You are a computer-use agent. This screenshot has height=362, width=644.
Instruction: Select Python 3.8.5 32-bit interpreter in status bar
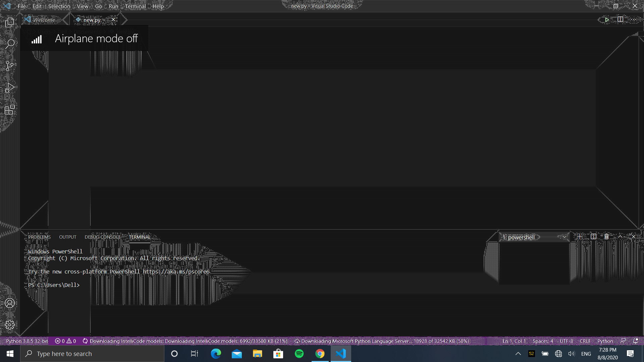27,341
